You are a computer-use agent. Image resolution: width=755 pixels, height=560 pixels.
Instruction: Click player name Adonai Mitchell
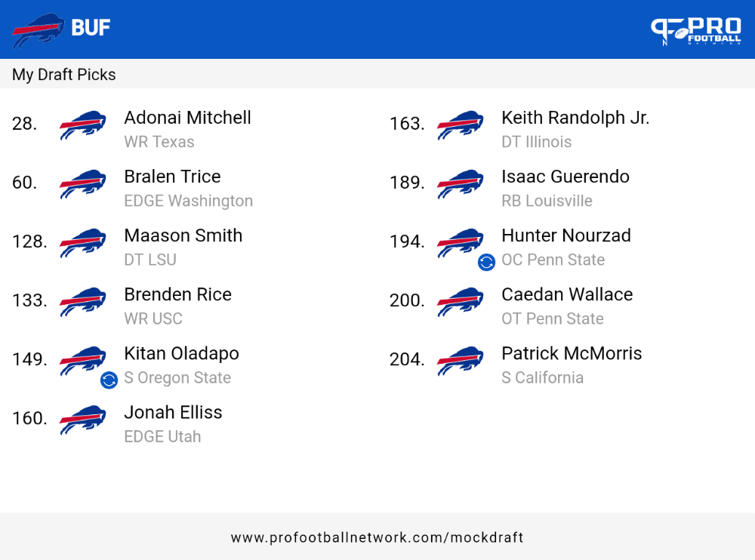[187, 118]
